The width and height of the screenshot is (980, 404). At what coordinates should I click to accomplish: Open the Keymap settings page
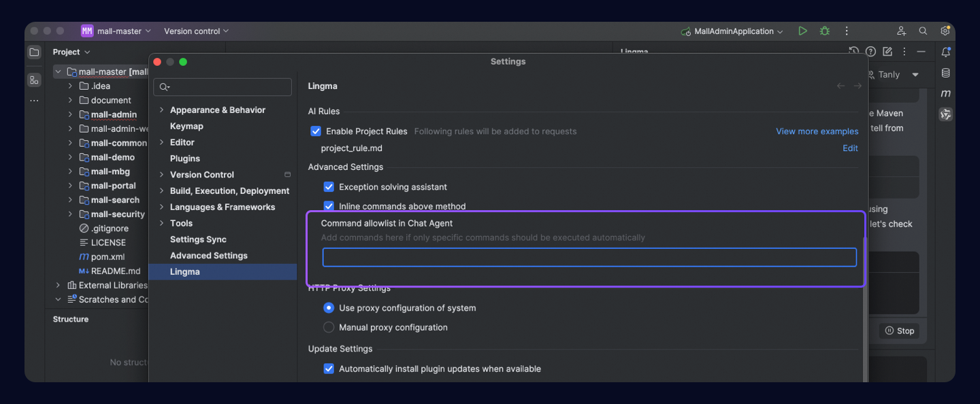pyautogui.click(x=186, y=127)
